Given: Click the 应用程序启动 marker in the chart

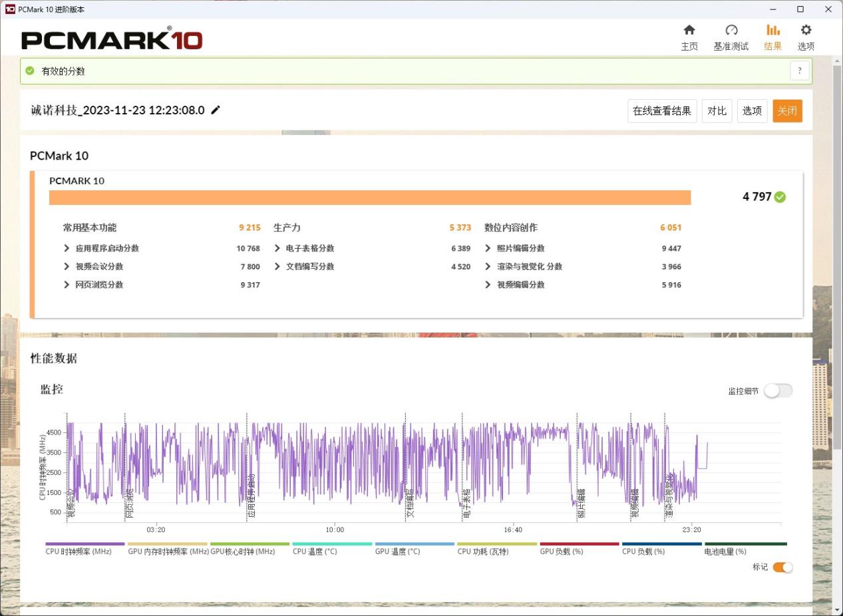Looking at the screenshot, I should 252,496.
